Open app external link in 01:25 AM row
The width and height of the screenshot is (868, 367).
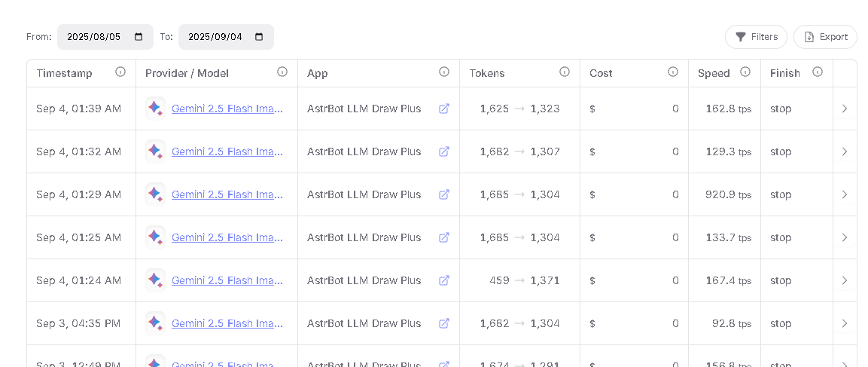point(444,237)
